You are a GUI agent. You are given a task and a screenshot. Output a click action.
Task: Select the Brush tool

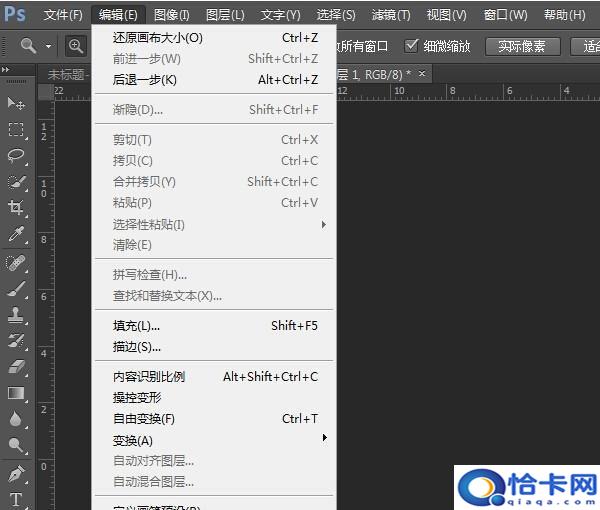click(16, 289)
